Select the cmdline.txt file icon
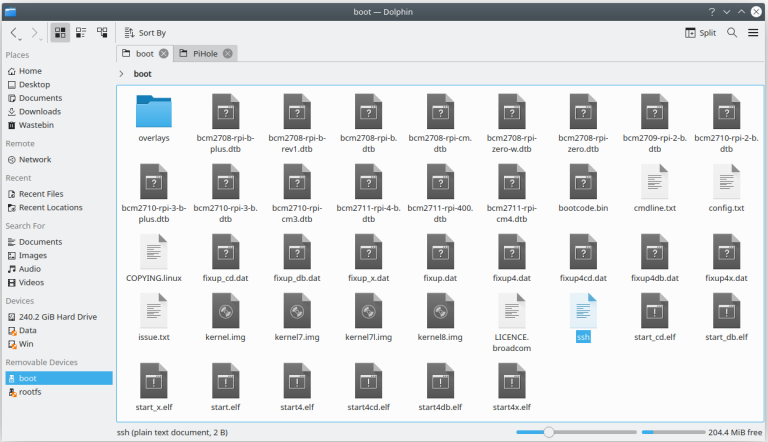This screenshot has height=442, width=768. [x=654, y=182]
